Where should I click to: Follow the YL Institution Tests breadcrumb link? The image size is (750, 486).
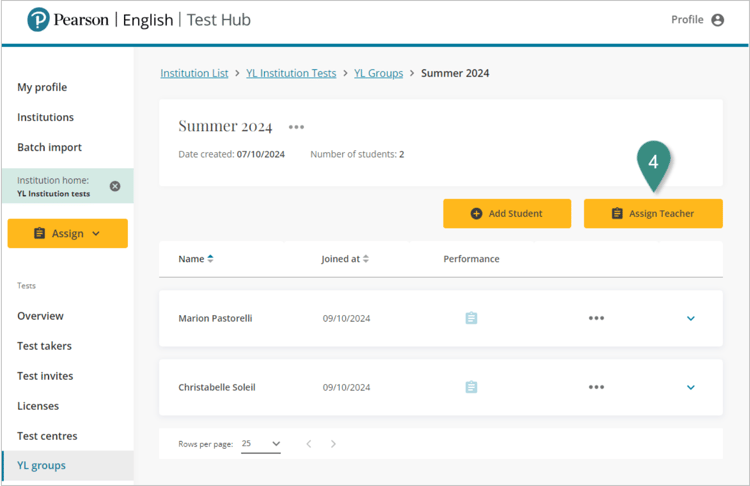[x=291, y=73]
